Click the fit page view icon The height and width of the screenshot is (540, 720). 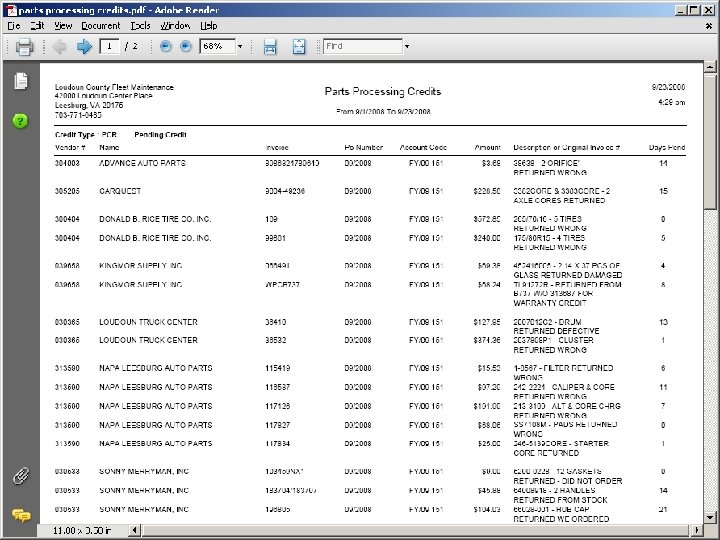tap(299, 46)
